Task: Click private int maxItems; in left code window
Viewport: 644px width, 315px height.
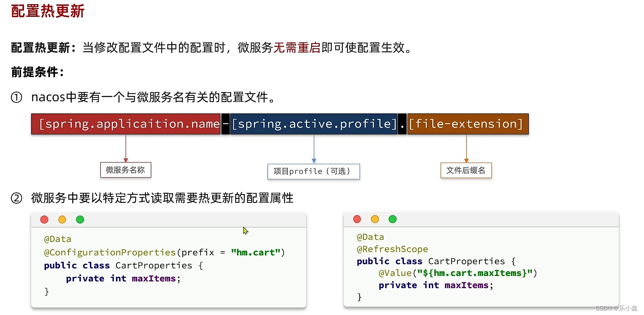Action: tap(124, 278)
